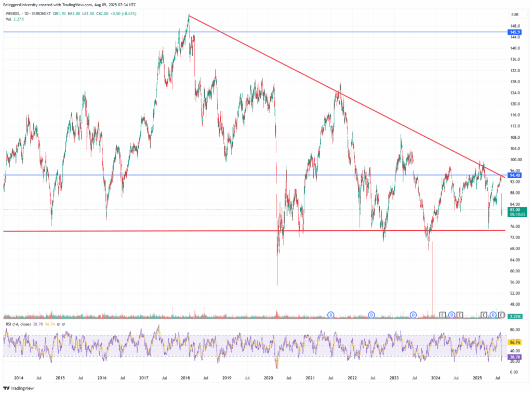Click the low value L81.50
The width and height of the screenshot is (532, 394).
coord(88,14)
